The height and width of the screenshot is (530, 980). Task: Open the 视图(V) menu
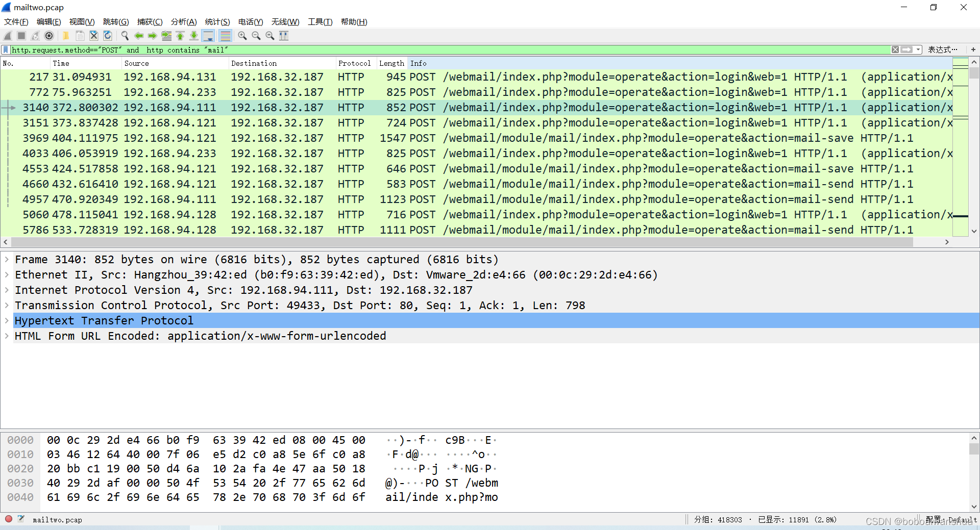[x=82, y=22]
